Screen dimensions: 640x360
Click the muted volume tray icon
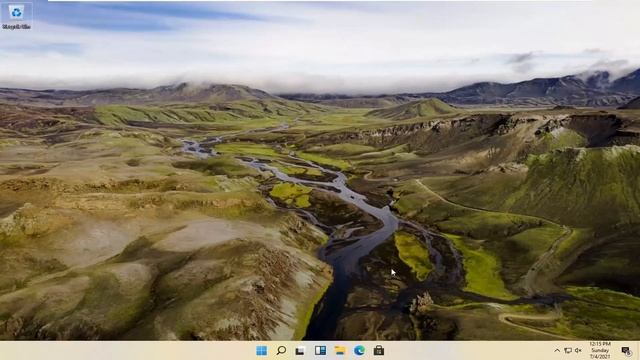(578, 351)
